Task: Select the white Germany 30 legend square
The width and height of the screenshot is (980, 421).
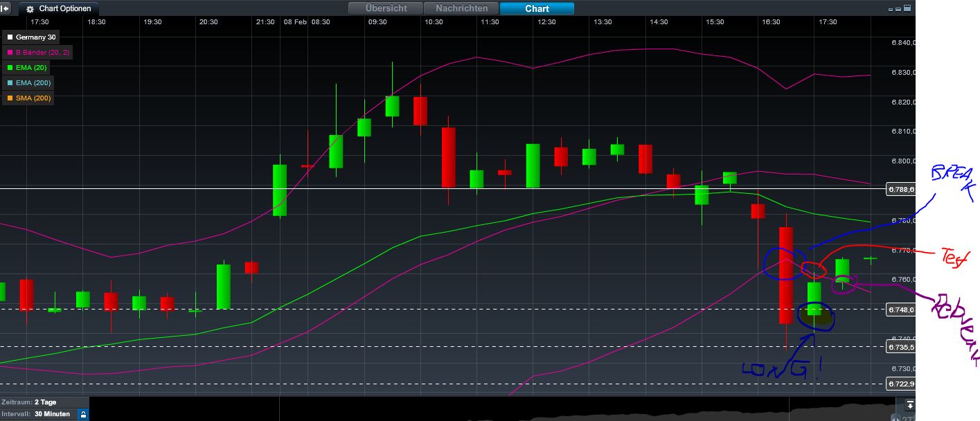Action: pyautogui.click(x=10, y=37)
